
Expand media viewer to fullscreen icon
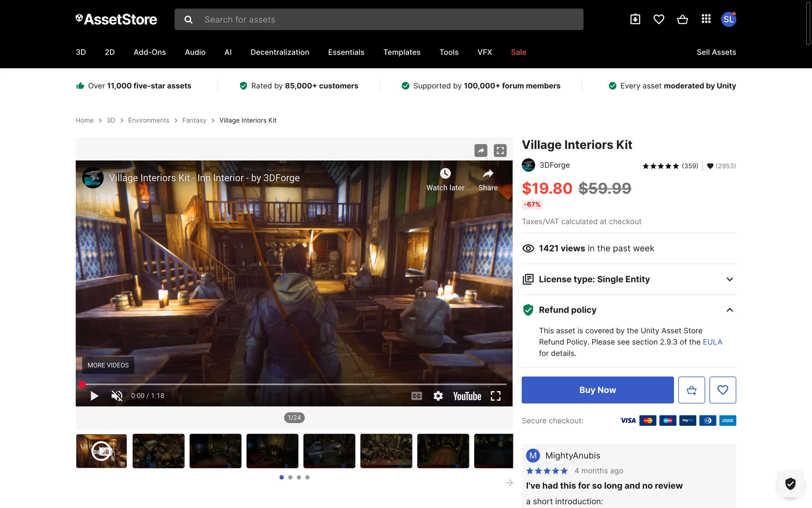[x=500, y=150]
